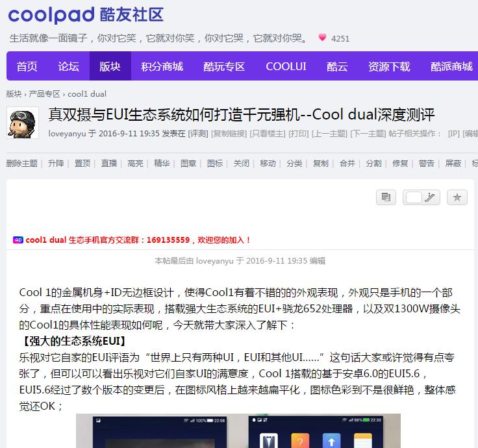This screenshot has height=448, width=478.
Task: Click 版块 in breadcrumb
Action: coord(14,94)
